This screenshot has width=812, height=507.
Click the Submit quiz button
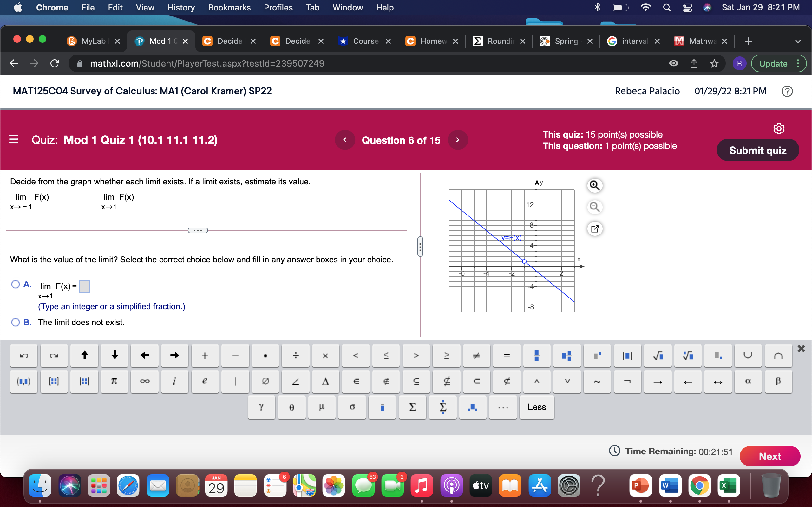757,150
